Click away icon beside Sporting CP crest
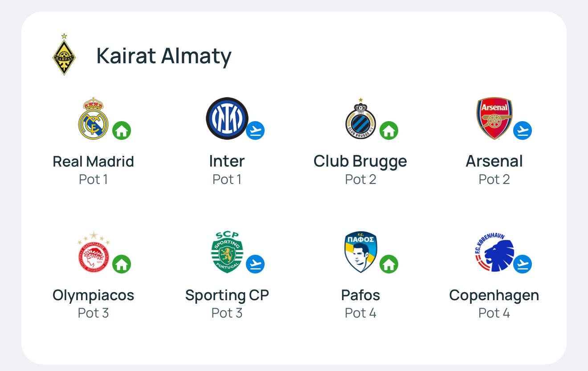 [x=255, y=264]
